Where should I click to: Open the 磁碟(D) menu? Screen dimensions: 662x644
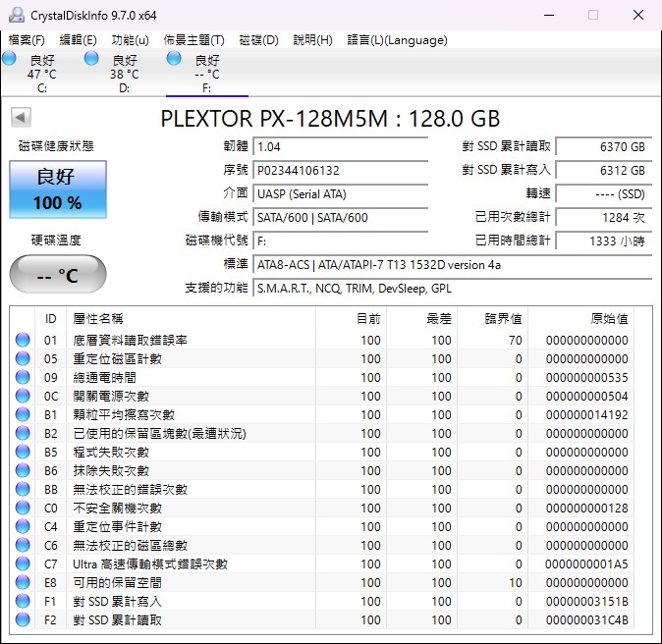[258, 40]
